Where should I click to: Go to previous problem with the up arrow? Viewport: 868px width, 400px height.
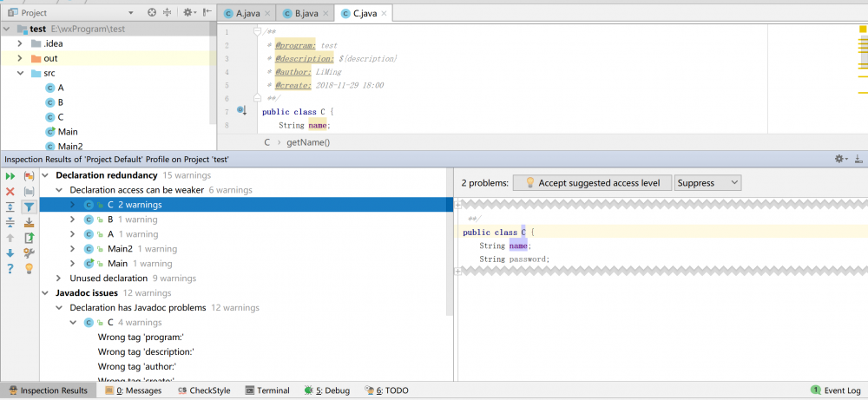click(10, 238)
